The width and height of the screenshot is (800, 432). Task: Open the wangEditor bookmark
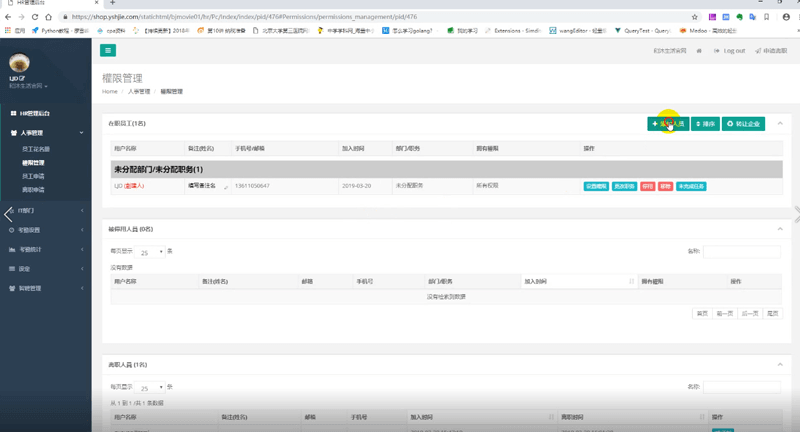click(578, 31)
